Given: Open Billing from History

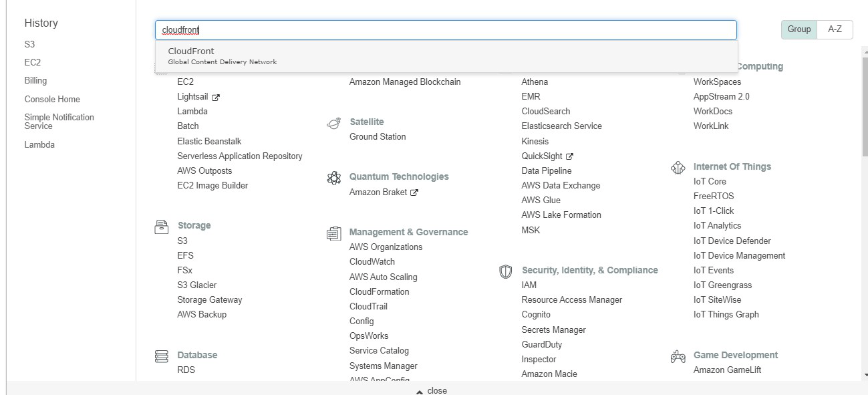Looking at the screenshot, I should point(36,81).
